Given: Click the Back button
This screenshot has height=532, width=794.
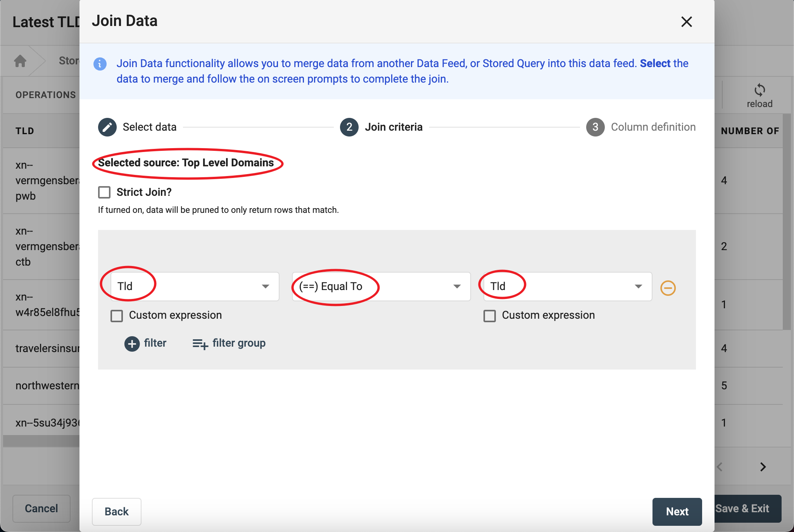Looking at the screenshot, I should pyautogui.click(x=116, y=511).
